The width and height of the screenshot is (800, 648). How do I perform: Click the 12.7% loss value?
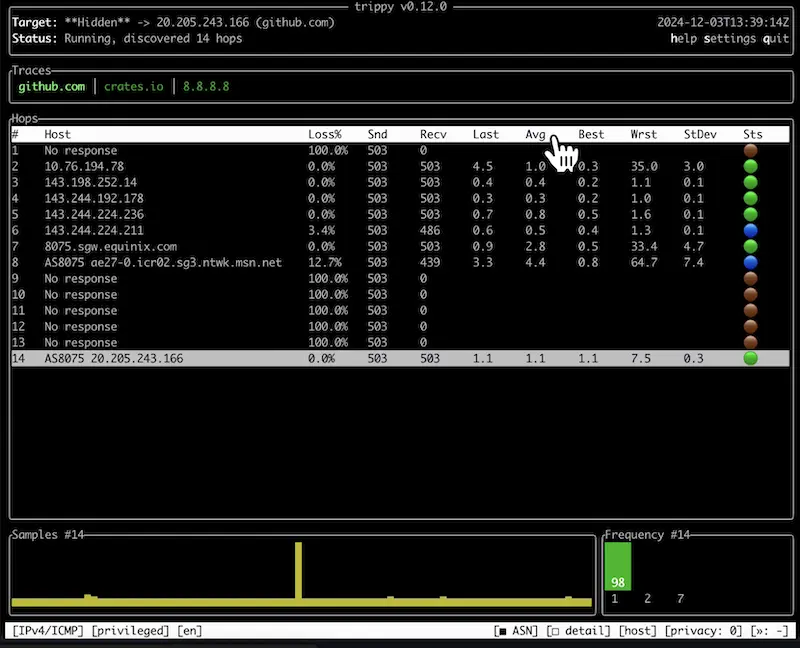(324, 262)
